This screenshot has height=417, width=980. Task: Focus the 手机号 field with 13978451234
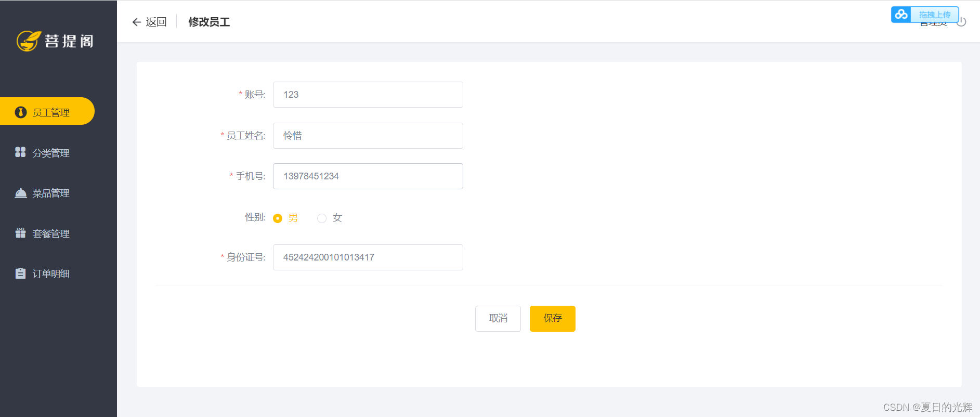coord(368,176)
